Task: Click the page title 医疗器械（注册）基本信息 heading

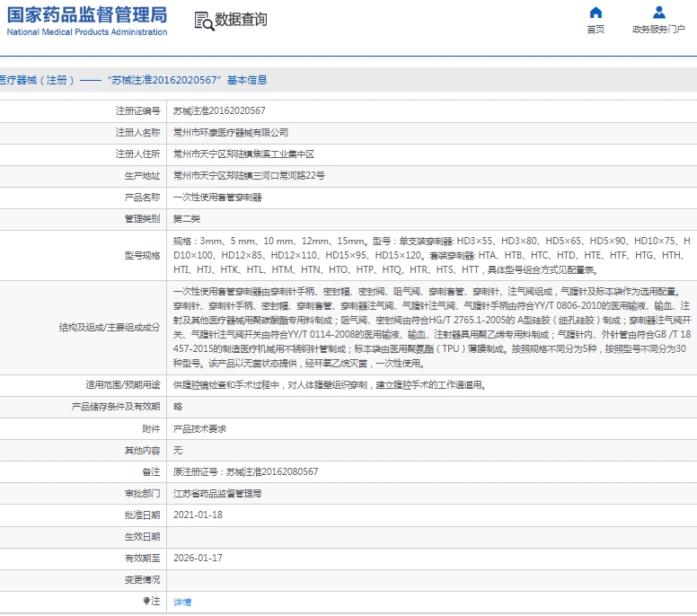Action: point(133,80)
